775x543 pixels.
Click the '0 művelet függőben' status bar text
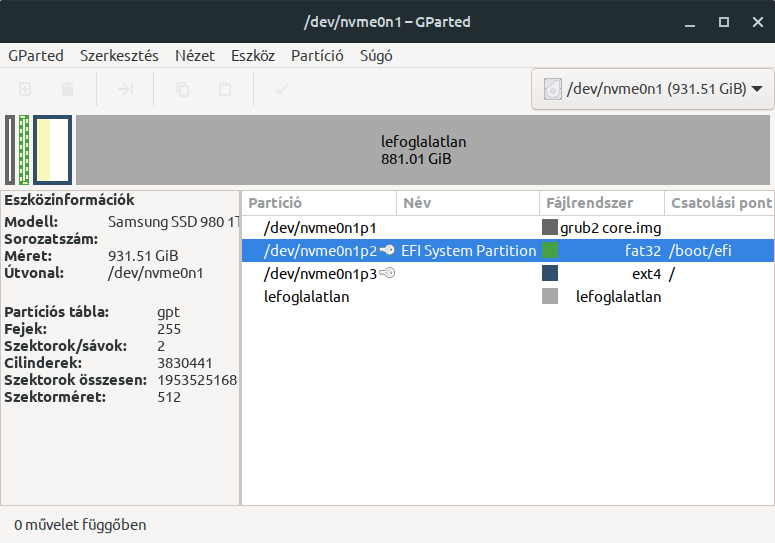click(x=80, y=525)
